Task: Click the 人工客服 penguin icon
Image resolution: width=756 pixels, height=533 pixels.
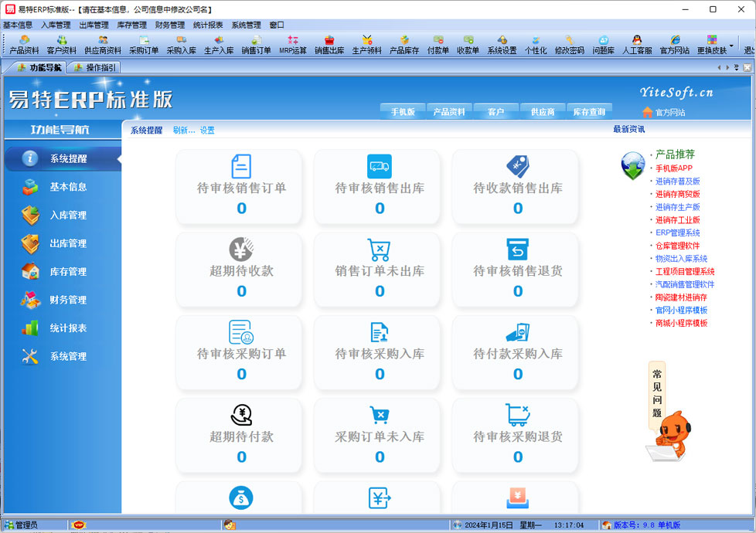Action: [636, 45]
